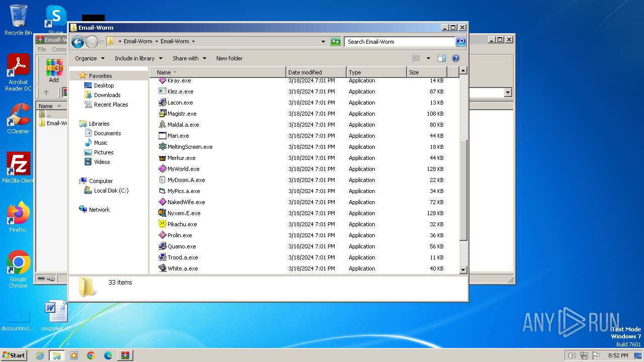Image resolution: width=644 pixels, height=362 pixels.
Task: Click the Explorer help icon
Action: [x=456, y=58]
